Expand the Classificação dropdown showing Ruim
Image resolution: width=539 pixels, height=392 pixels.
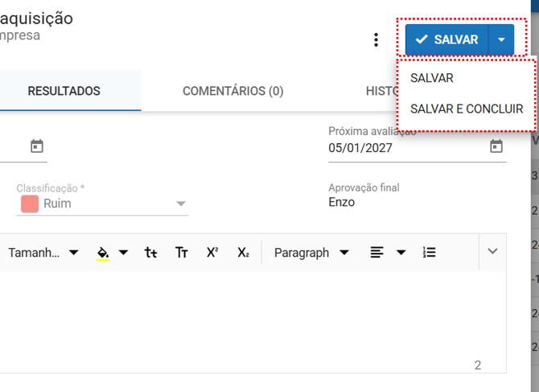click(x=181, y=204)
